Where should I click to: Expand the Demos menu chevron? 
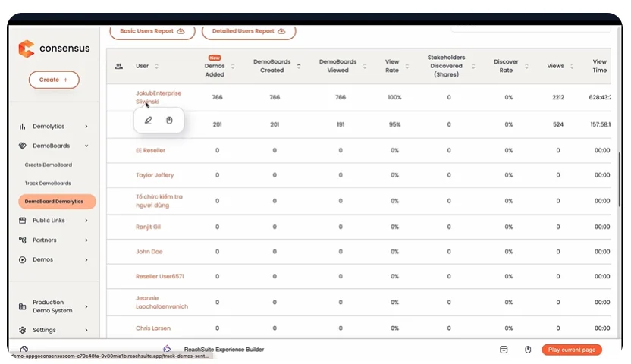86,260
